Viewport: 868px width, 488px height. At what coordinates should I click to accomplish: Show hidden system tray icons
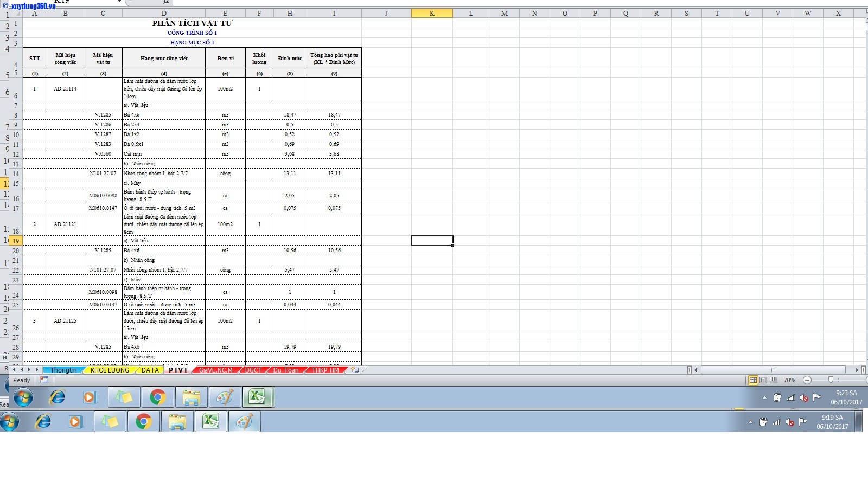(x=764, y=397)
